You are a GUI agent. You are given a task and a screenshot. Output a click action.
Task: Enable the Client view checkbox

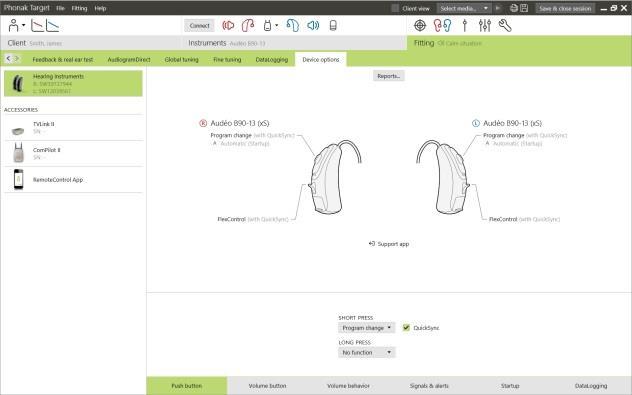click(395, 8)
